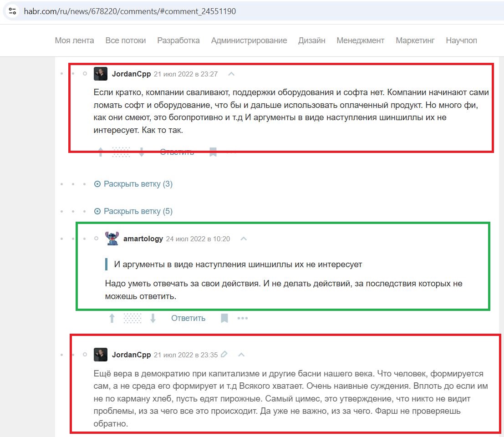Open amartology's user profile link
This screenshot has width=504, height=437.
[x=143, y=239]
